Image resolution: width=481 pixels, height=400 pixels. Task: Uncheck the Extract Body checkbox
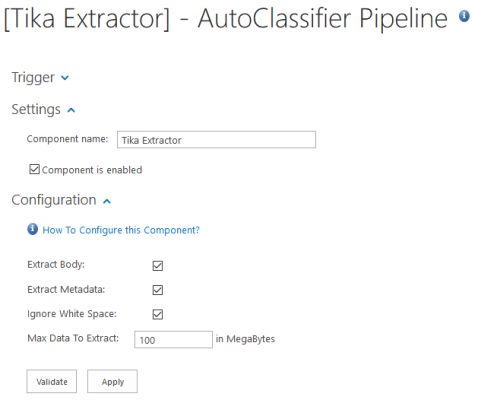click(x=158, y=266)
